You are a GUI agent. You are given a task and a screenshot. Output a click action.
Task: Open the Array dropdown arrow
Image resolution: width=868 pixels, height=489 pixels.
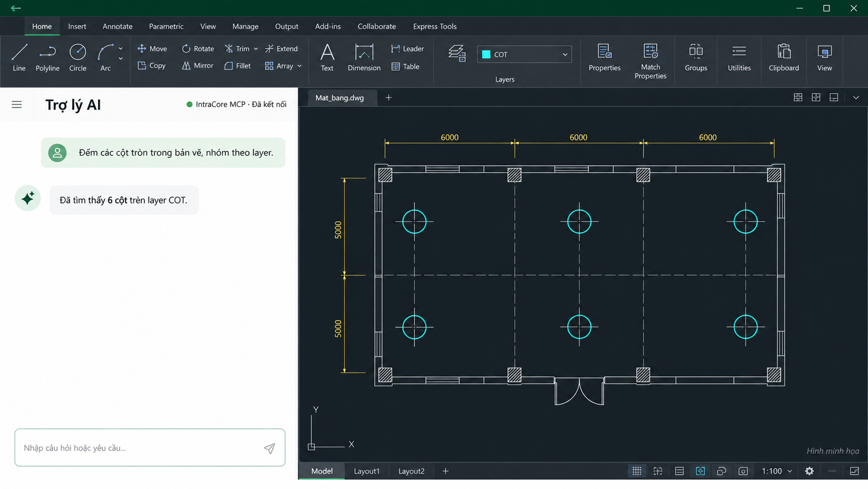point(300,66)
